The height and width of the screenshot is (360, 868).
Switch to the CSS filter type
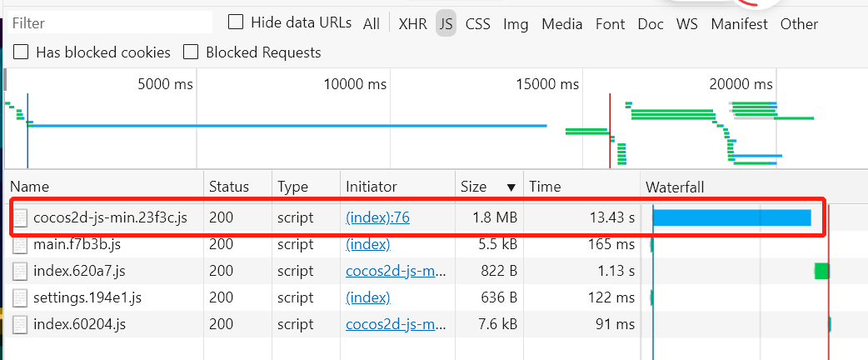coord(477,24)
